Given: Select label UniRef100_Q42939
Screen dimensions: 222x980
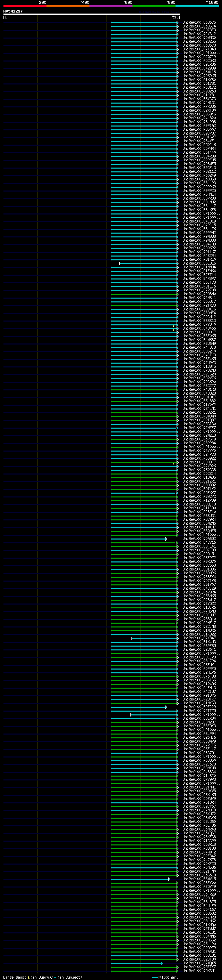Looking at the screenshot, I should [199, 68].
